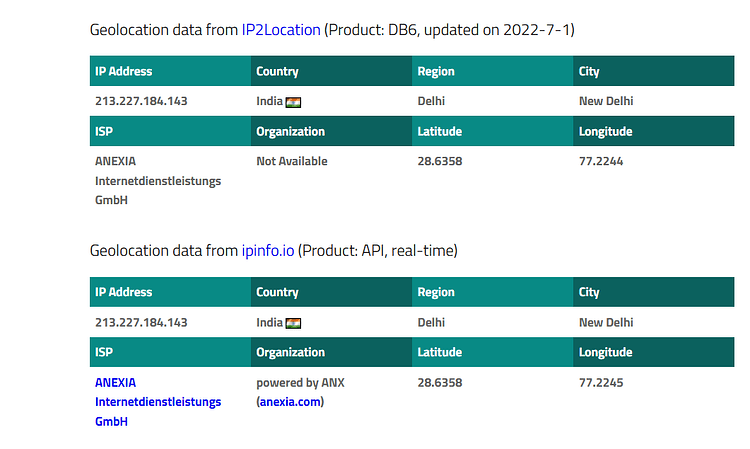Viewport: 750px width, 449px height.
Task: Open the blue ANEXIA Internetdienstleistungs GmbH ISP link
Action: [x=158, y=402]
